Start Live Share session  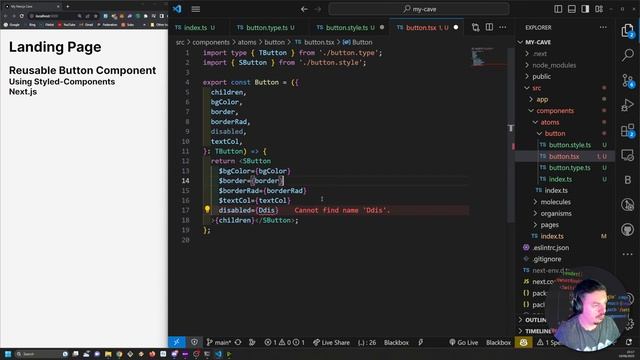(331, 342)
